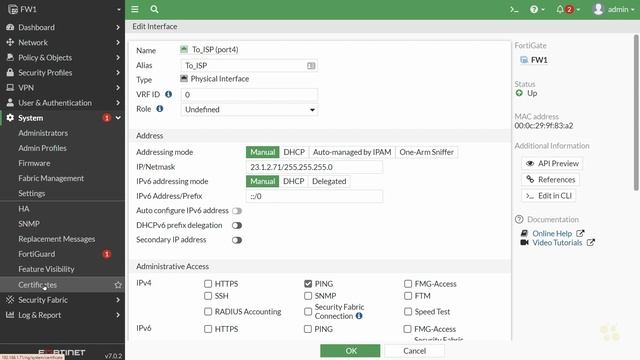Enable RADIUS Accounting checkbox
The width and height of the screenshot is (640, 360).
tap(208, 311)
